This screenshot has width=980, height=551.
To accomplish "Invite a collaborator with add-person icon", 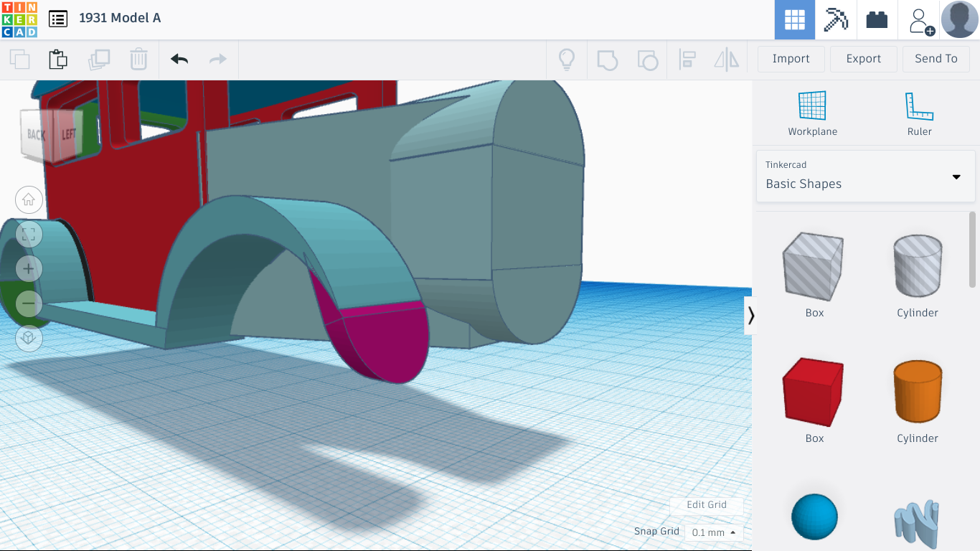I will click(x=920, y=20).
